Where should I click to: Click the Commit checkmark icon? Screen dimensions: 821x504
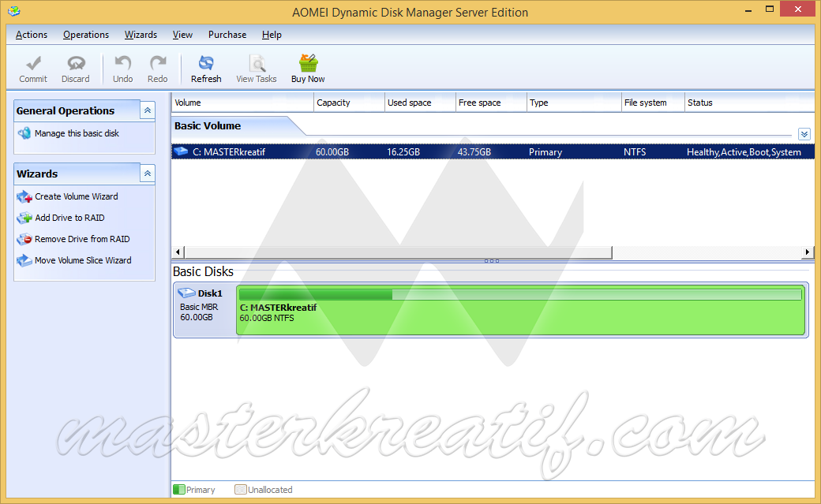click(x=33, y=63)
